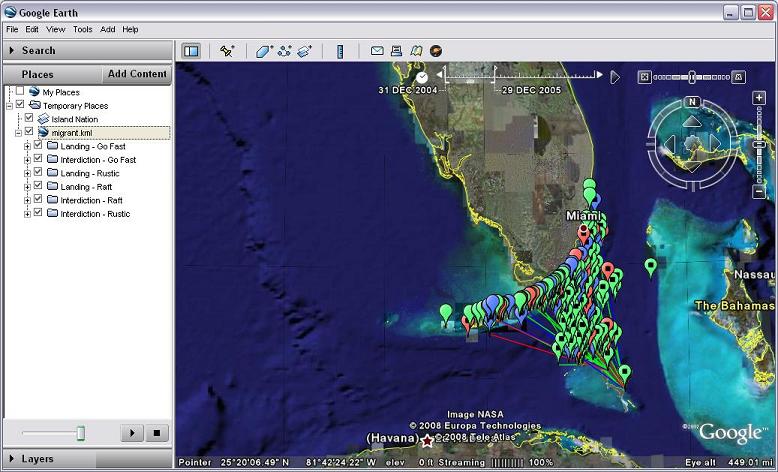
Task: Email the current view
Action: click(x=377, y=51)
